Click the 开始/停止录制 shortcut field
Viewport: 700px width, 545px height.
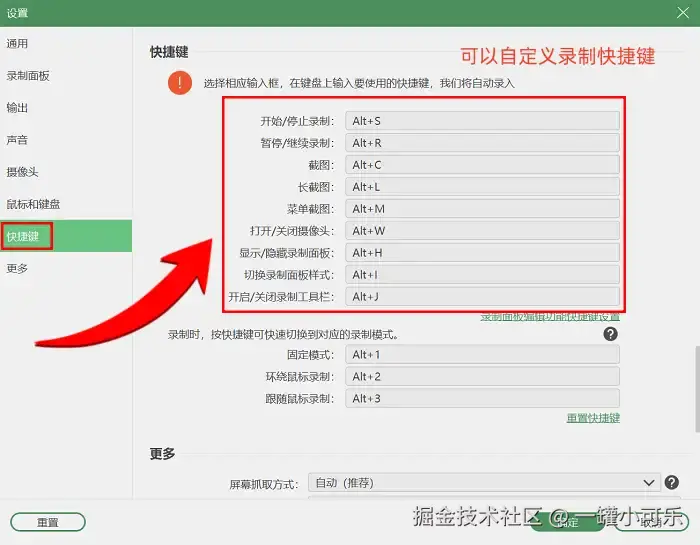482,121
